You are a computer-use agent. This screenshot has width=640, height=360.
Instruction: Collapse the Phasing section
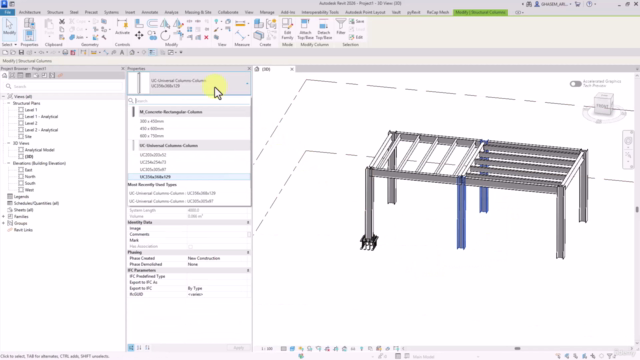click(x=248, y=252)
